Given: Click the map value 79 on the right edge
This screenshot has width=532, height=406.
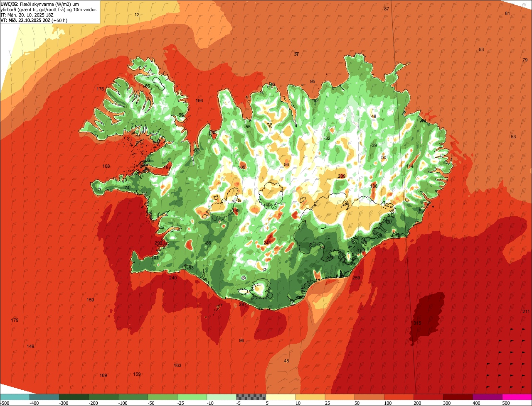Looking at the screenshot, I should 525,60.
